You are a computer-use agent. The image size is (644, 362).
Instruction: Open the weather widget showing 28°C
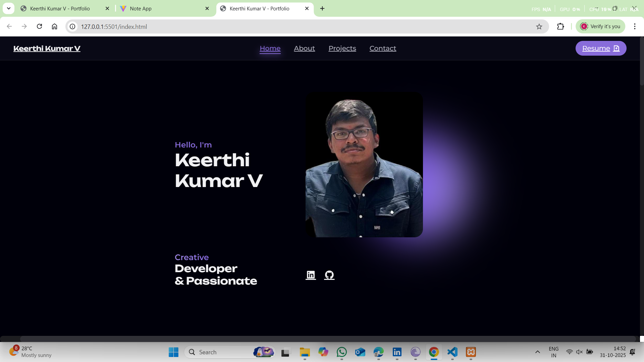point(30,352)
